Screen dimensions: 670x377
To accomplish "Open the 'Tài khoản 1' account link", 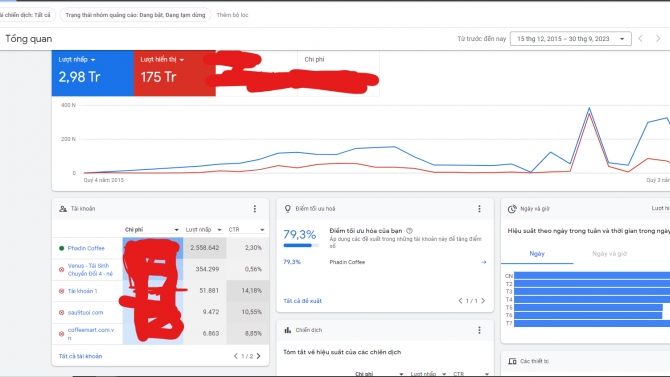I will click(x=82, y=291).
